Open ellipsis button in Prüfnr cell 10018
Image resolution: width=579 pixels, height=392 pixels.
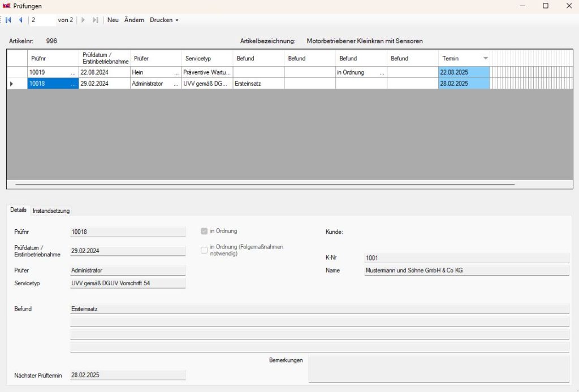(73, 84)
